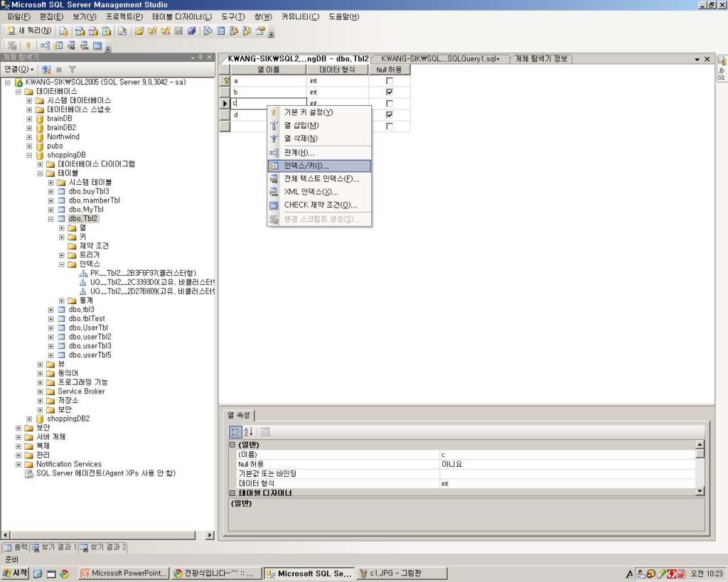This screenshot has width=728, height=582.
Task: Open 찾기 결과 1 panel tab
Action: pyautogui.click(x=54, y=548)
